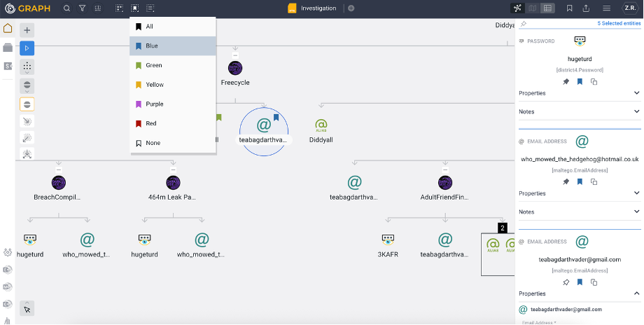
Task: Choose All in bookmark menu
Action: coord(173,27)
